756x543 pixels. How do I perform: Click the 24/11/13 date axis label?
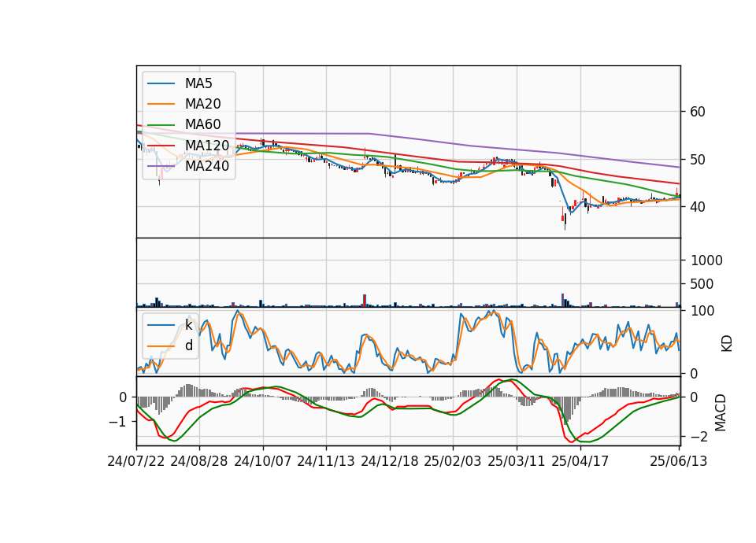coord(326,461)
